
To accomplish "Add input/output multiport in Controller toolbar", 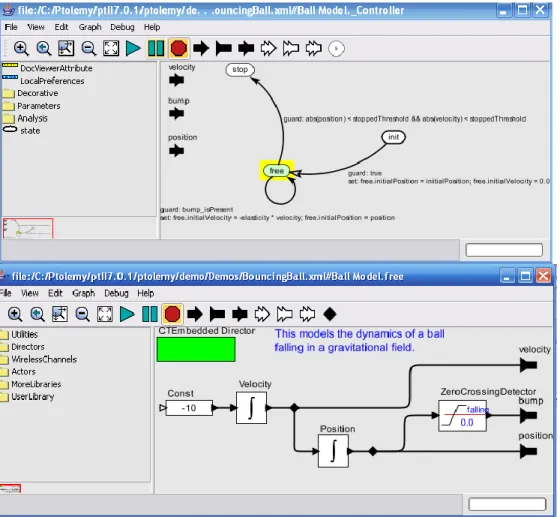I will [x=314, y=48].
